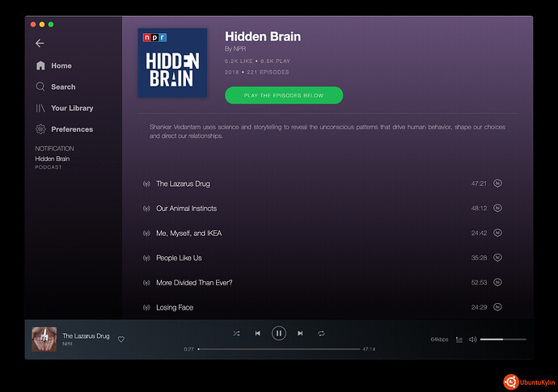This screenshot has height=392, width=558.
Task: Toggle shuffle in the player bar
Action: (236, 333)
